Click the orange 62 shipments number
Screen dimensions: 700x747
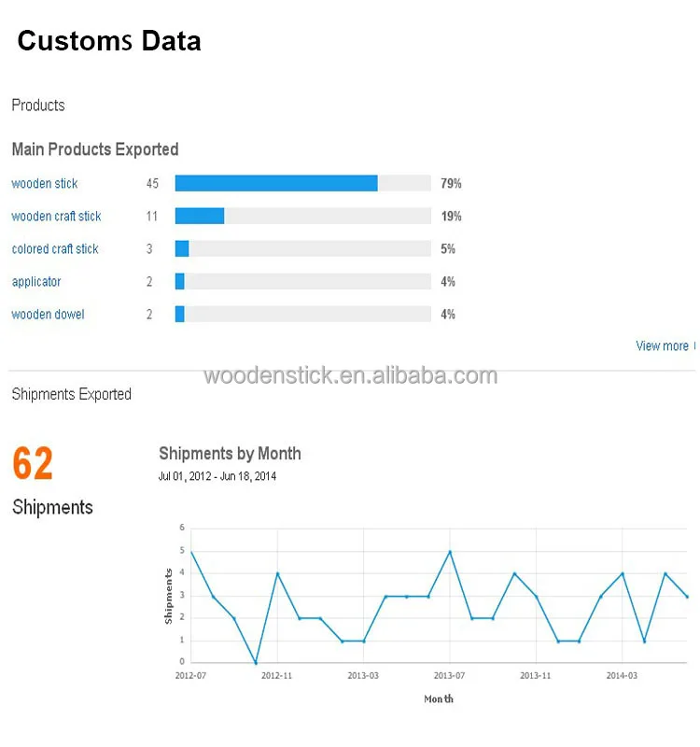pos(33,464)
